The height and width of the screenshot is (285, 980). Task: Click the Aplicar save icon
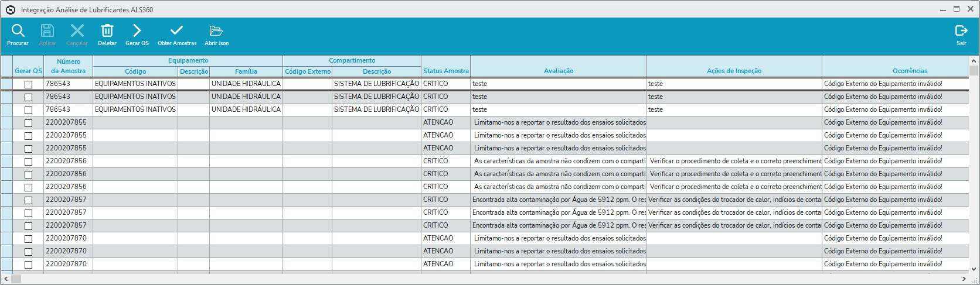(x=47, y=31)
